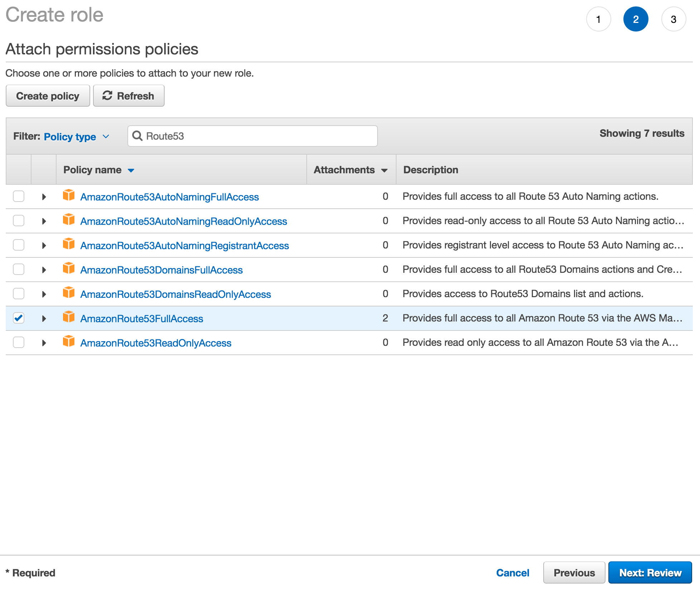Click the policy icon beside AmazonRoute53AutoNamingRegistrantAccess
This screenshot has height=590, width=700.
pos(69,244)
